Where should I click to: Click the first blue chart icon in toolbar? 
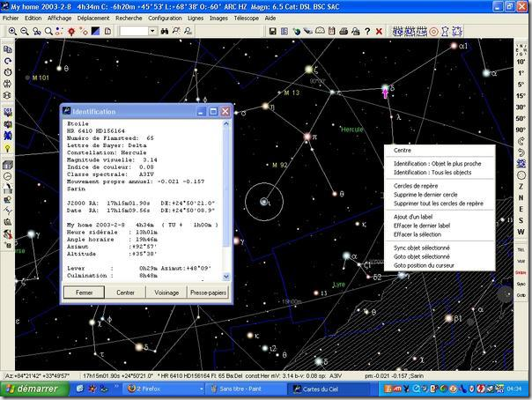pos(397,32)
